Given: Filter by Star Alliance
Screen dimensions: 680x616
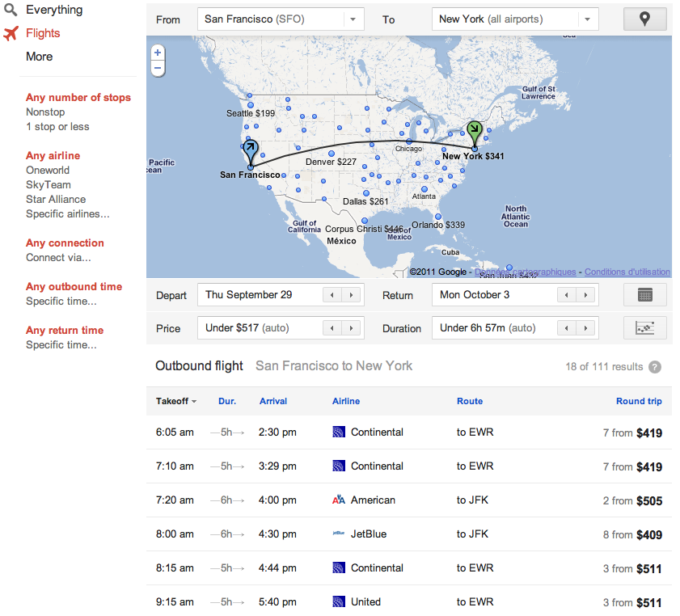Looking at the screenshot, I should (x=56, y=200).
